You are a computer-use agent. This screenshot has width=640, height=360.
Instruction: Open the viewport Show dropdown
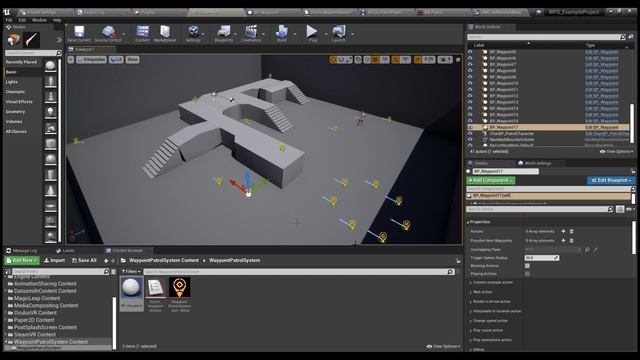tap(132, 60)
